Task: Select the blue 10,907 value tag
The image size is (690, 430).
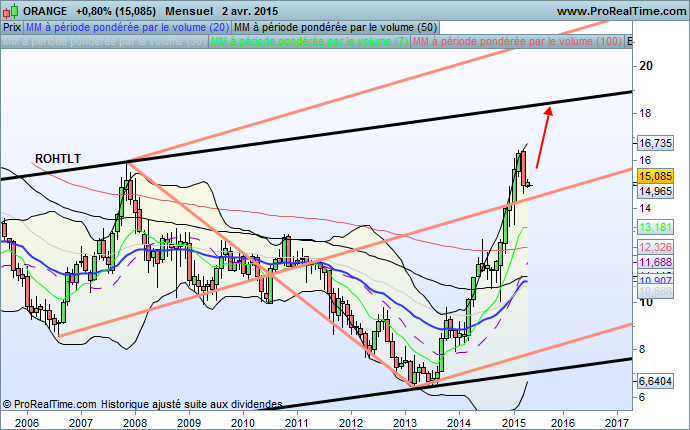Action: [655, 280]
